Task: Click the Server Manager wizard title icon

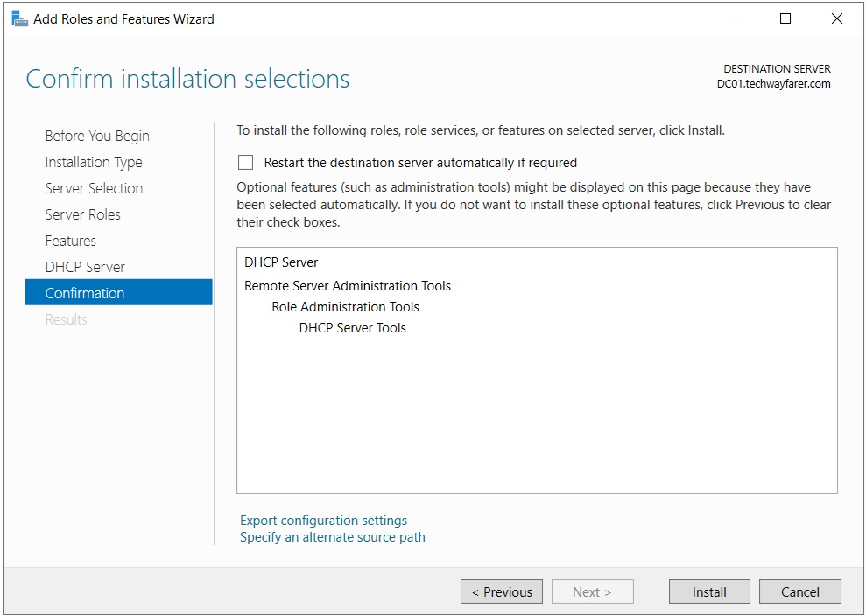Action: 19,18
